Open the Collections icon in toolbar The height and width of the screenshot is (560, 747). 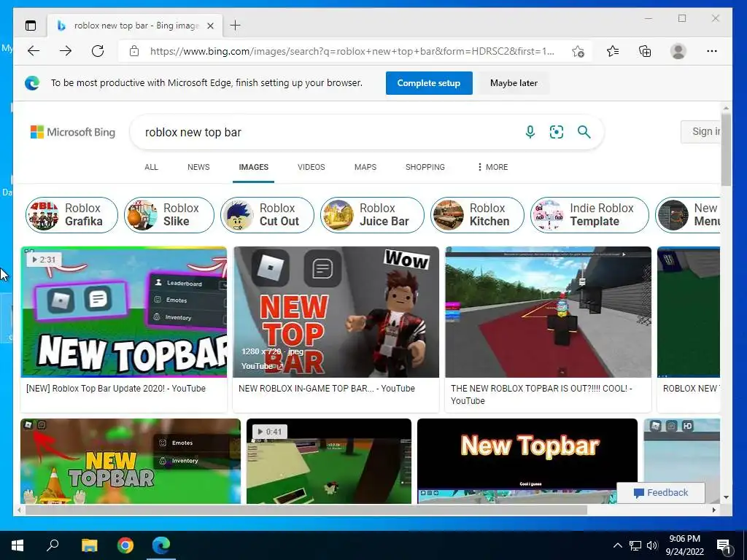coord(645,51)
